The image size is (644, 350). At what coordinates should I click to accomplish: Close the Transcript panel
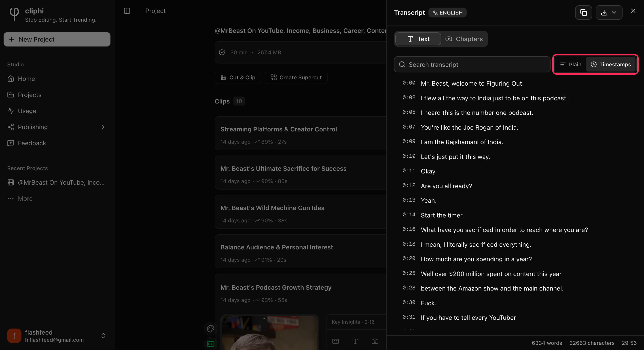pos(633,11)
